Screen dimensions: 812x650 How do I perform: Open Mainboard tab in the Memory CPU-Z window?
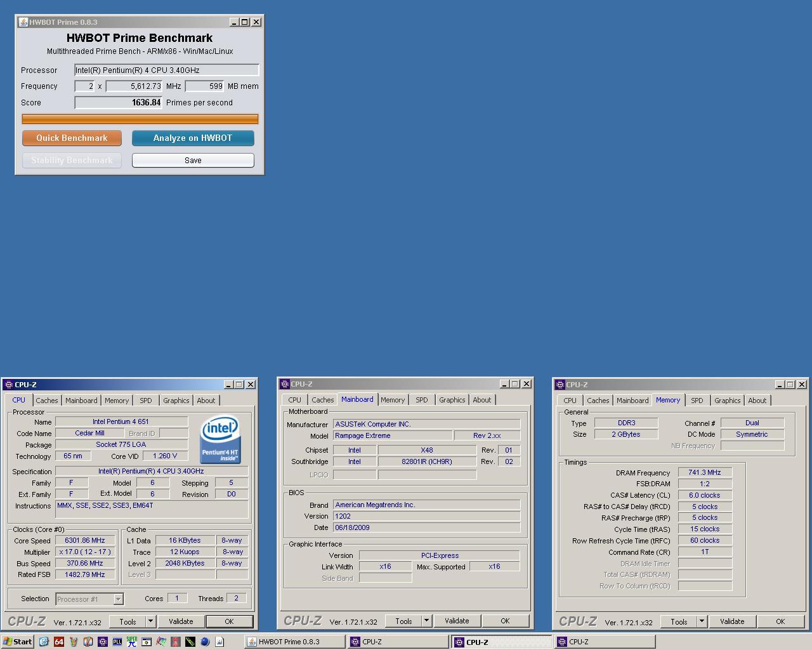click(x=633, y=401)
